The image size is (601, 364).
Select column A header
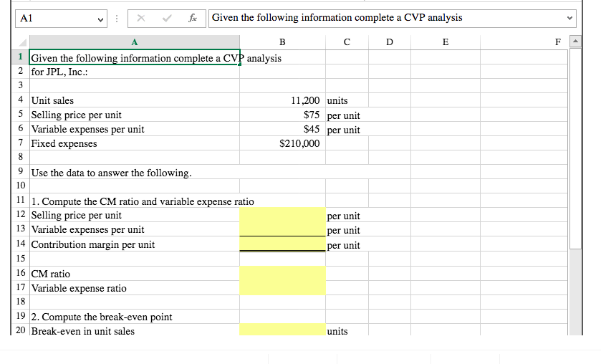[135, 42]
